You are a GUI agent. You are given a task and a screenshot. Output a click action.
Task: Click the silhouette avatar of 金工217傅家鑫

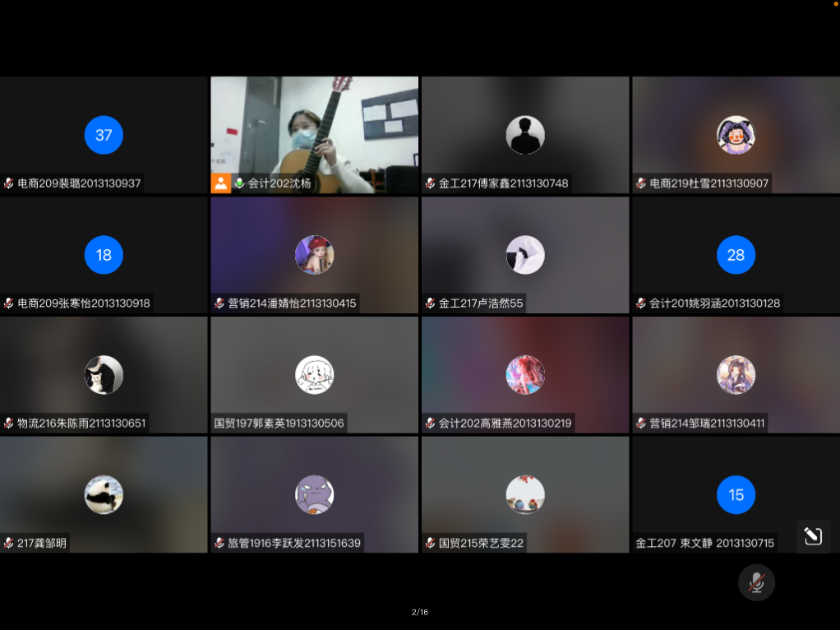[525, 135]
